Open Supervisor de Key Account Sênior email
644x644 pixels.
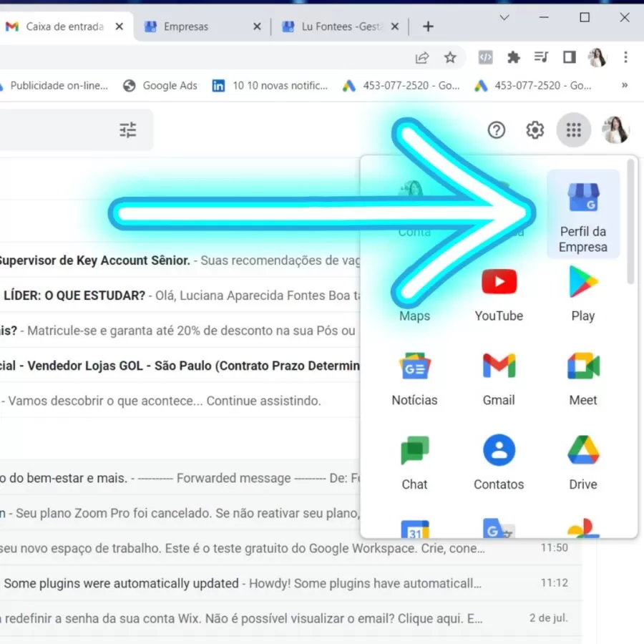180,260
